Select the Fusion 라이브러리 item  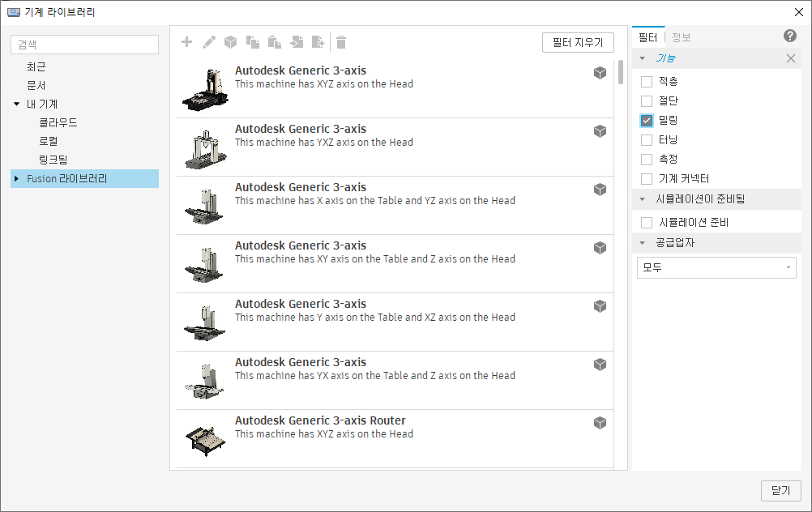[x=84, y=178]
